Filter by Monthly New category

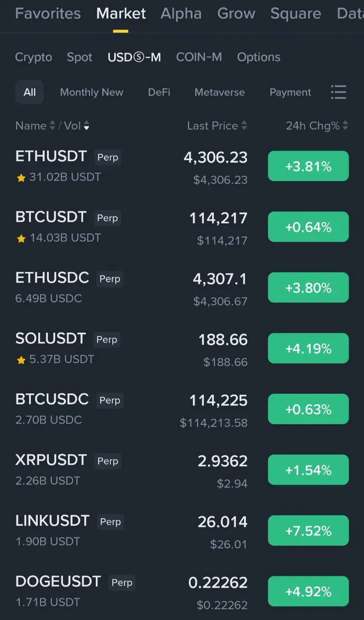[x=91, y=92]
